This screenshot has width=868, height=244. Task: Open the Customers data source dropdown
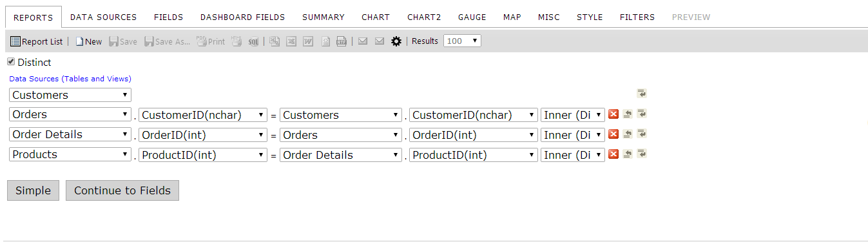pos(70,95)
